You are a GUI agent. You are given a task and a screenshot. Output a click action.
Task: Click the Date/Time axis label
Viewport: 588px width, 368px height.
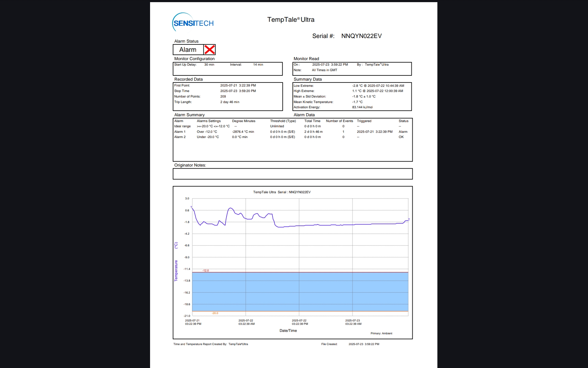coord(288,331)
